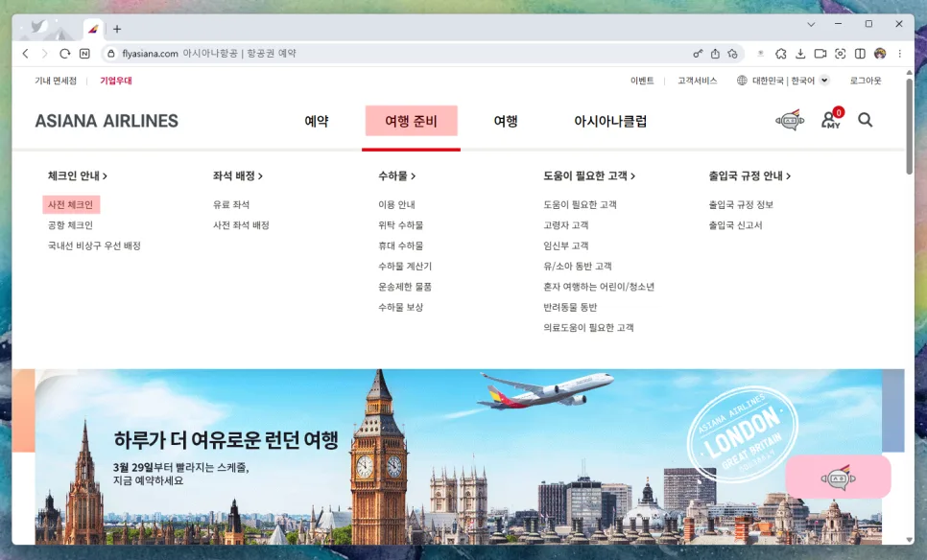Click 로그아웃 to sign out
Image resolution: width=927 pixels, height=560 pixels.
[x=866, y=81]
